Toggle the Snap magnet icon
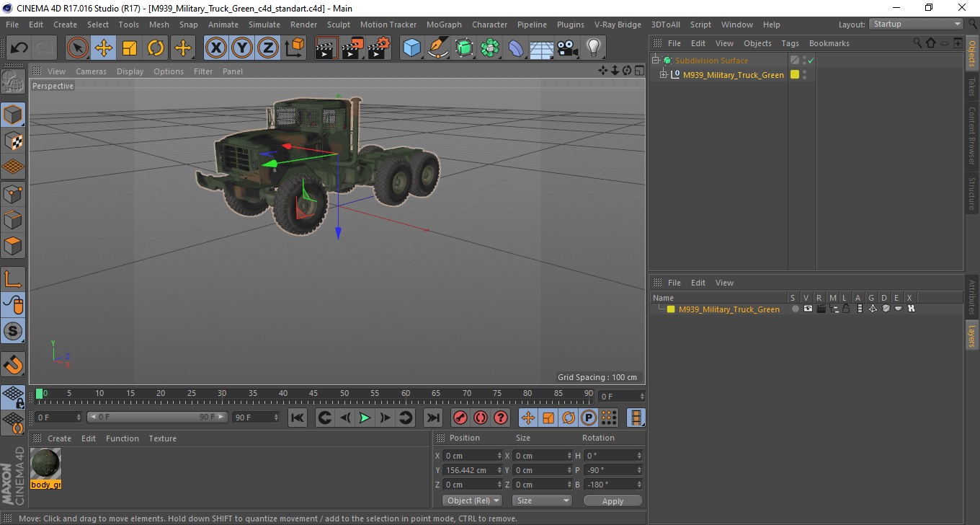Screen dimensions: 980x525 point(13,363)
